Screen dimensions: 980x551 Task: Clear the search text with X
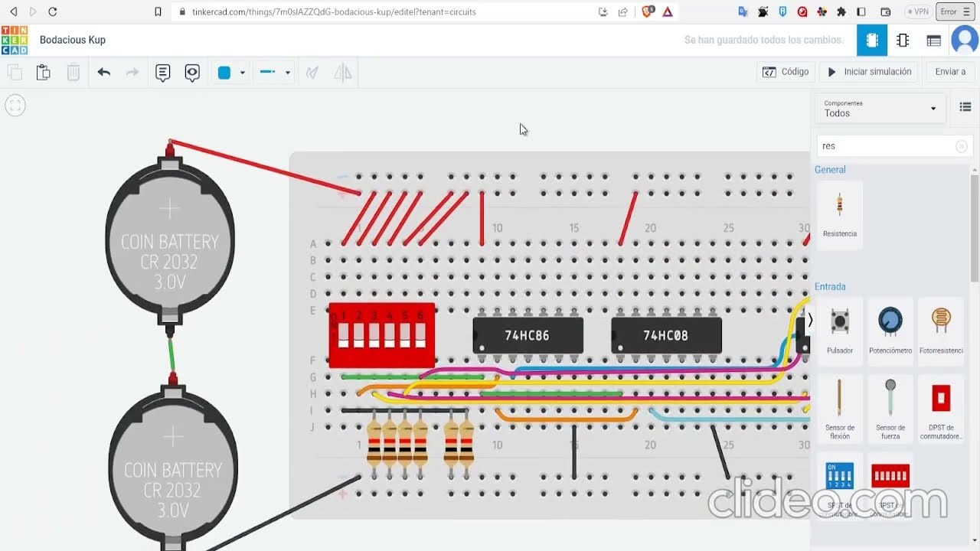point(962,146)
